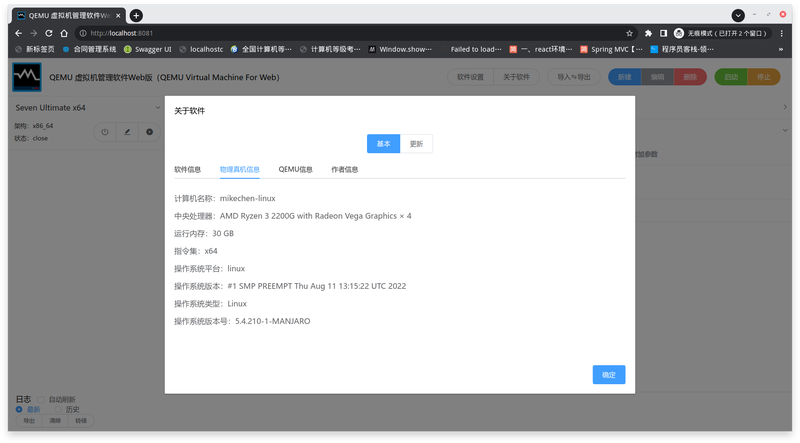The height and width of the screenshot is (443, 800).
Task: Click the log 导出 button
Action: click(29, 421)
